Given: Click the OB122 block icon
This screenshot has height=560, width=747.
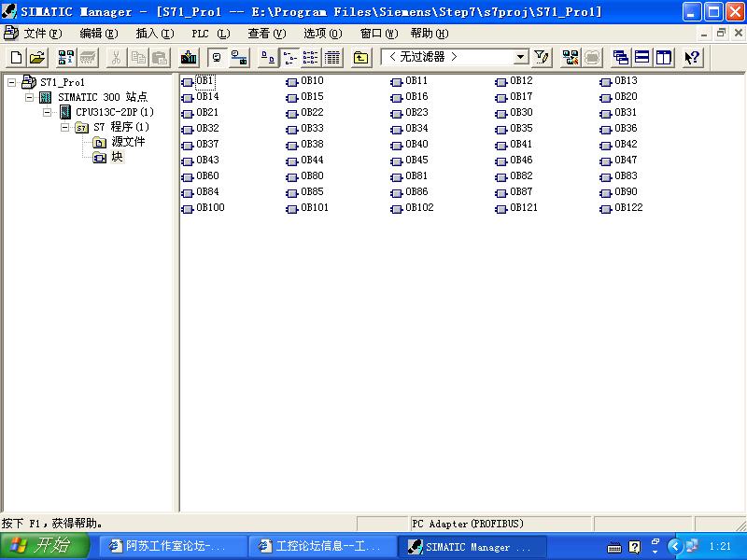Looking at the screenshot, I should click(605, 208).
